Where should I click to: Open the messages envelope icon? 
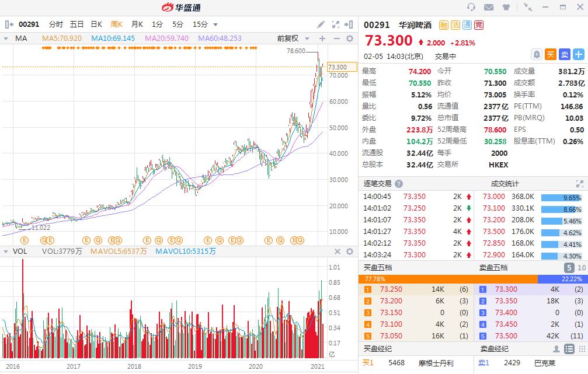tap(488, 7)
